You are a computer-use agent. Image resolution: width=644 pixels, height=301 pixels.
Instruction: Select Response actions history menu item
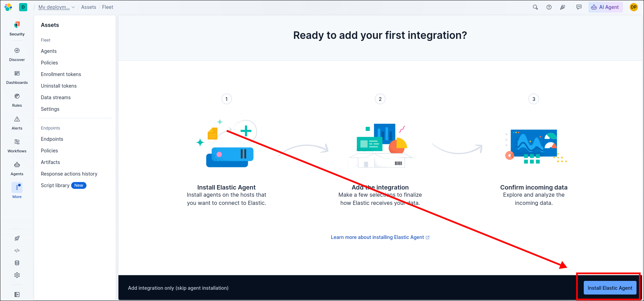69,174
